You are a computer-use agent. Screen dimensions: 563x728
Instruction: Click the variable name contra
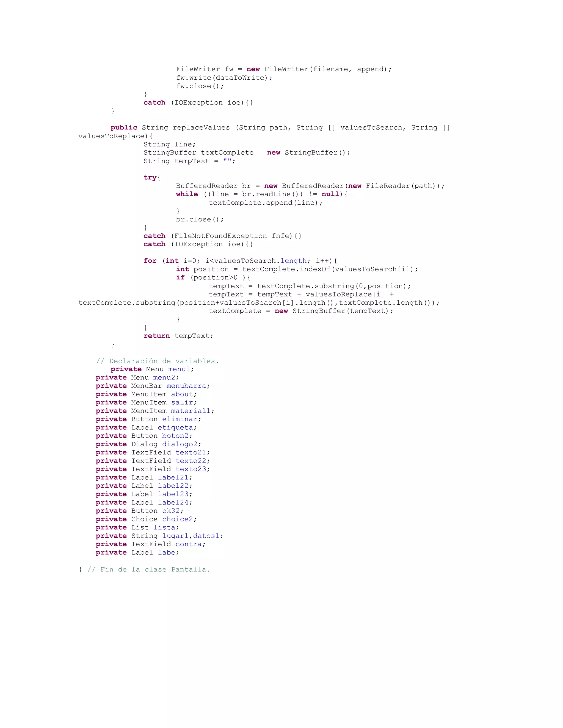click(189, 544)
